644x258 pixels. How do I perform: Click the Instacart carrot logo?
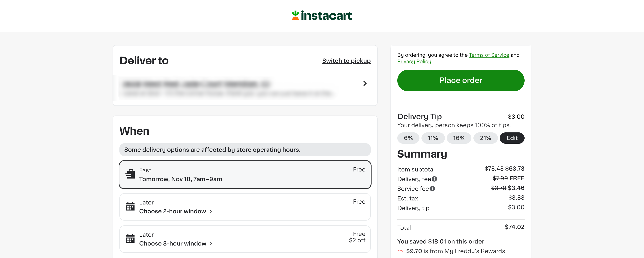295,15
